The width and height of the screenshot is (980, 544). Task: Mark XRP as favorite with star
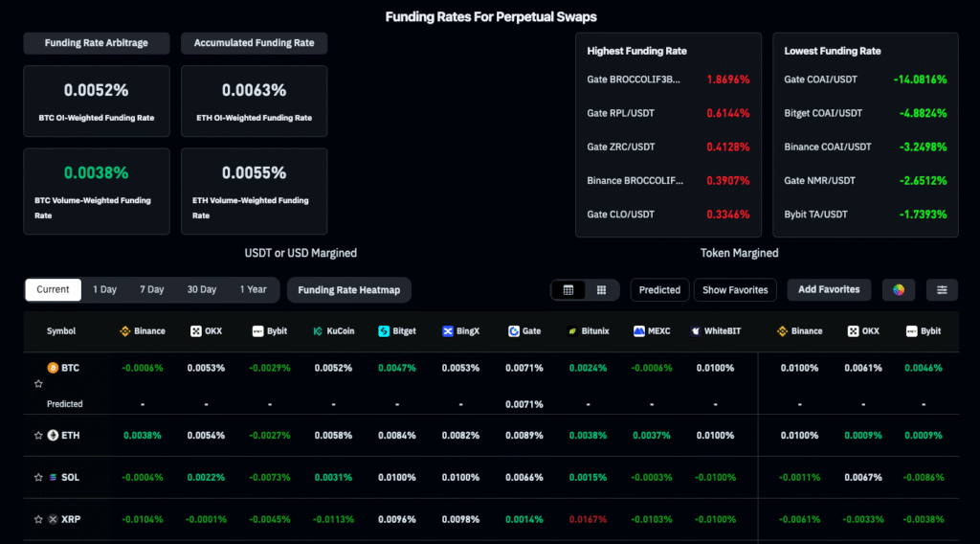(38, 519)
